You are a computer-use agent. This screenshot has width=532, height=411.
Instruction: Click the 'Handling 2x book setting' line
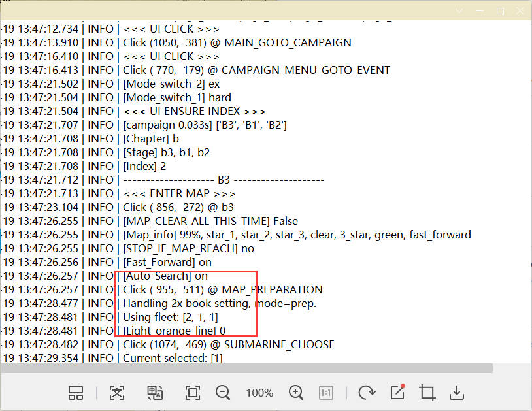pos(220,303)
